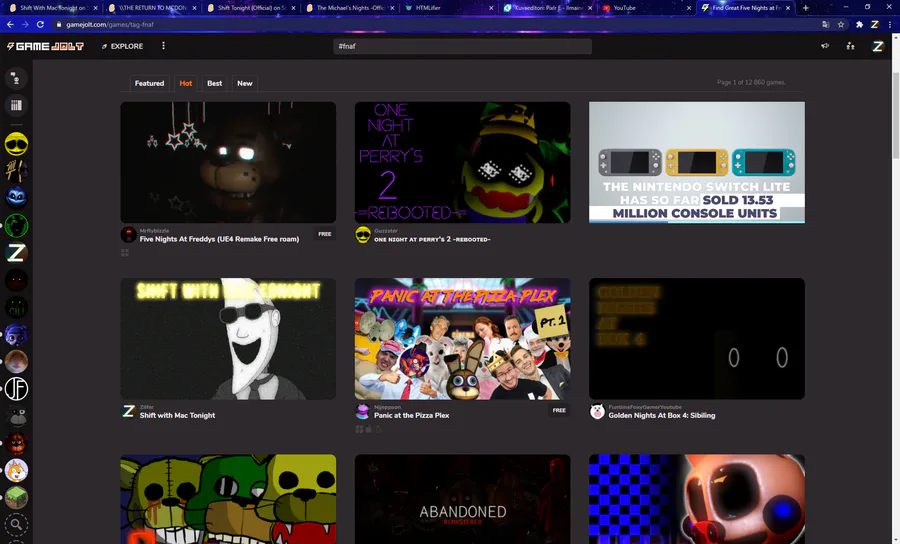Open Five Nights At Freddys (UE4 Remake) title

[x=219, y=239]
